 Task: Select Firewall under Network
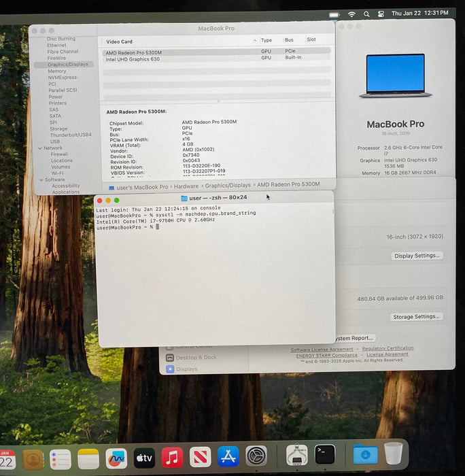59,154
